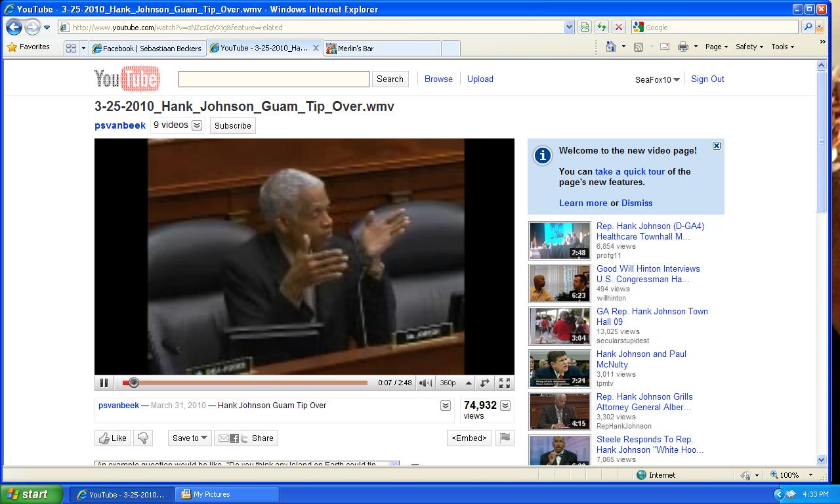The image size is (840, 504).
Task: Click the YouTube search field
Action: click(274, 79)
